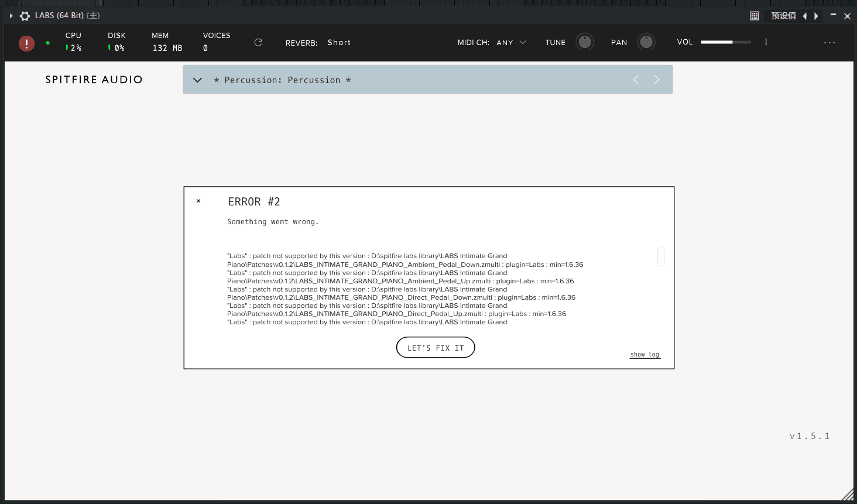Click the SPITFIRE AUDIO logo
This screenshot has width=857, height=504.
94,80
